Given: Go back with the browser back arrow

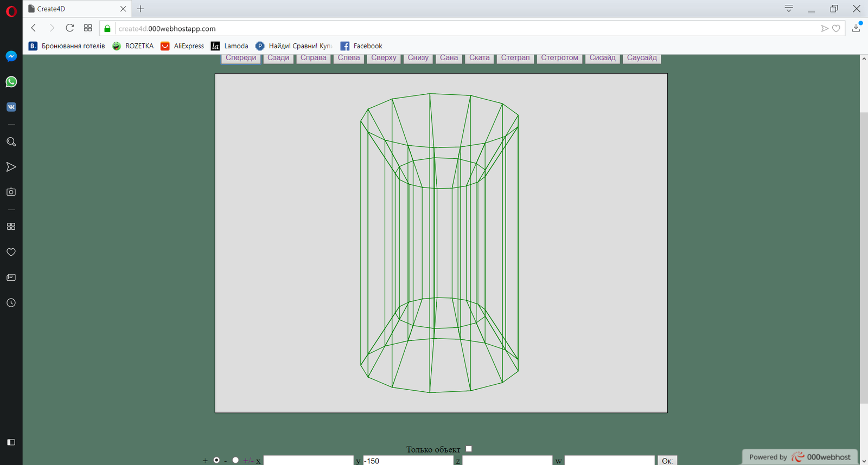Looking at the screenshot, I should 34,28.
